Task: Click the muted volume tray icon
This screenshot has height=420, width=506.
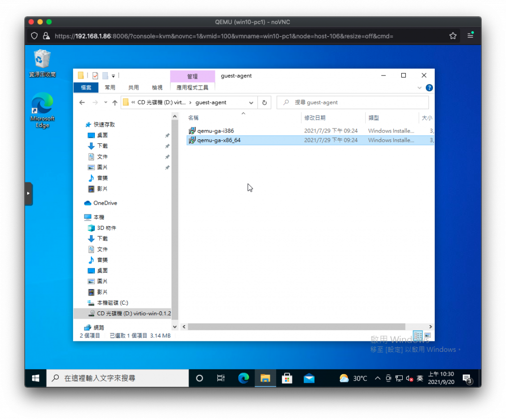Action: (409, 378)
